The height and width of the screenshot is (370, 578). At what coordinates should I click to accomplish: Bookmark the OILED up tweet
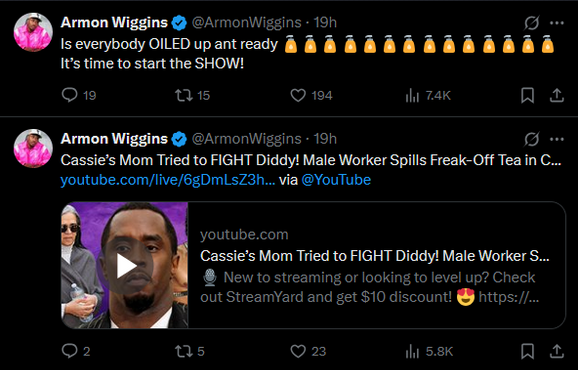527,95
